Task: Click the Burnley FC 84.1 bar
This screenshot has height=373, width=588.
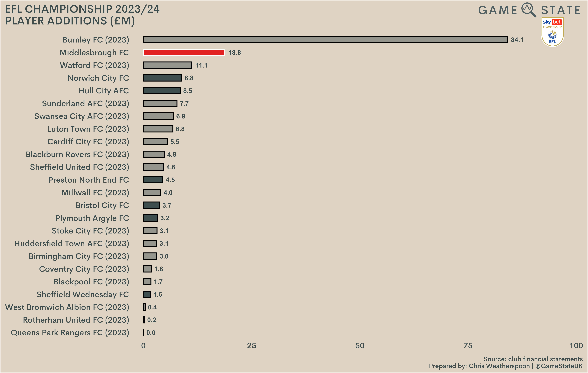Action: tap(325, 40)
